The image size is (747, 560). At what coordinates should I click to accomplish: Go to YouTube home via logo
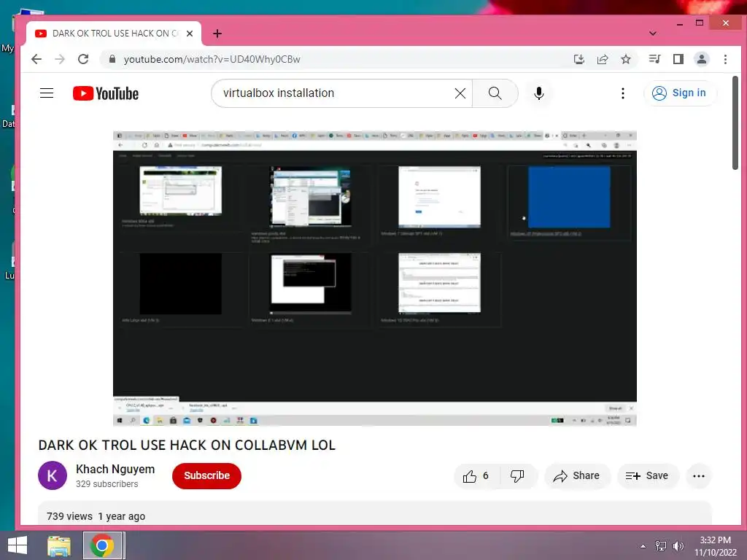click(x=106, y=93)
